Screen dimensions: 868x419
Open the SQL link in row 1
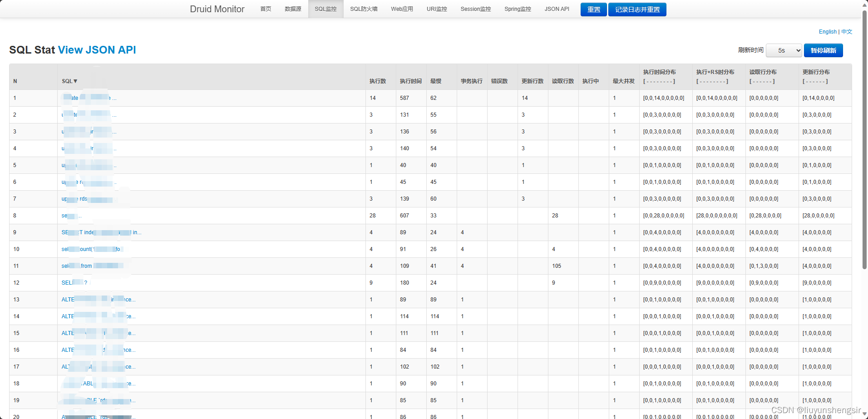coord(89,98)
